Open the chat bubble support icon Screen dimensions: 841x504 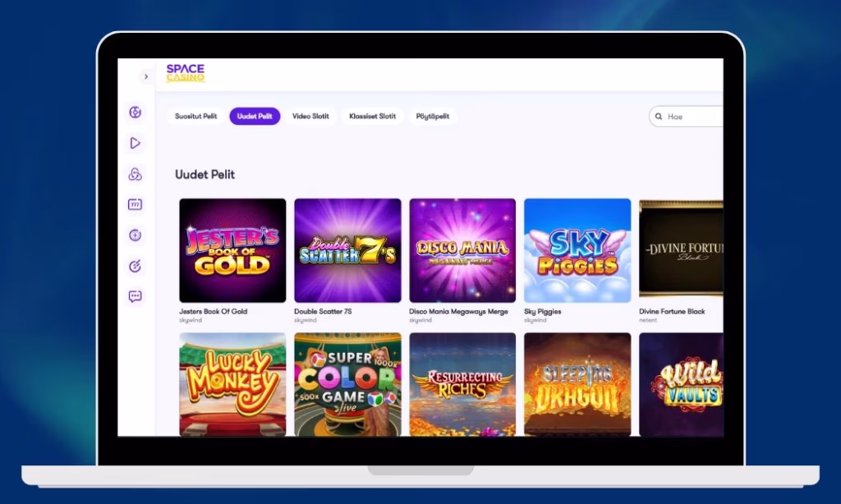136,296
